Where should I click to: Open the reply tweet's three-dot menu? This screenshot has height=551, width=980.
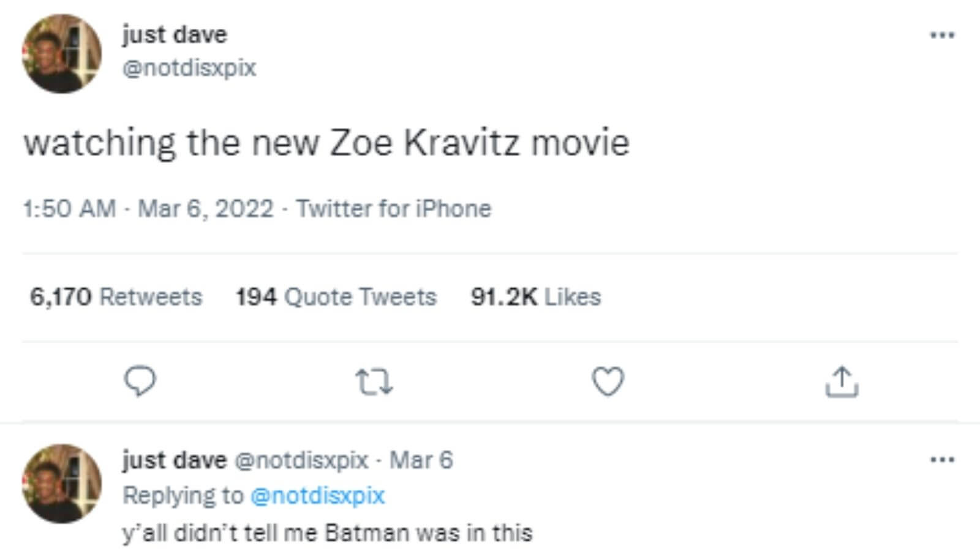click(941, 459)
